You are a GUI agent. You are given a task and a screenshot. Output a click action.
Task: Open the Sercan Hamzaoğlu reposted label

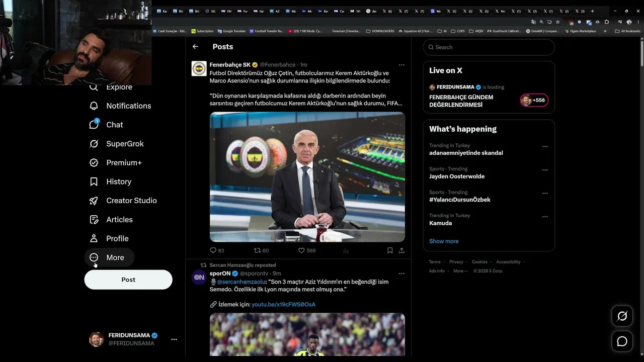click(243, 265)
